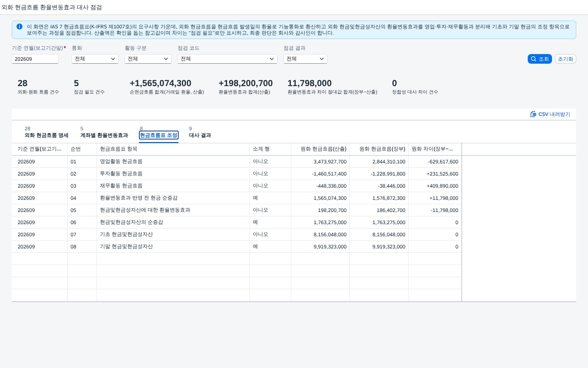This screenshot has width=588, height=368.
Task: Click the 원화 현금흐름(장부) column header
Action: pyautogui.click(x=379, y=149)
